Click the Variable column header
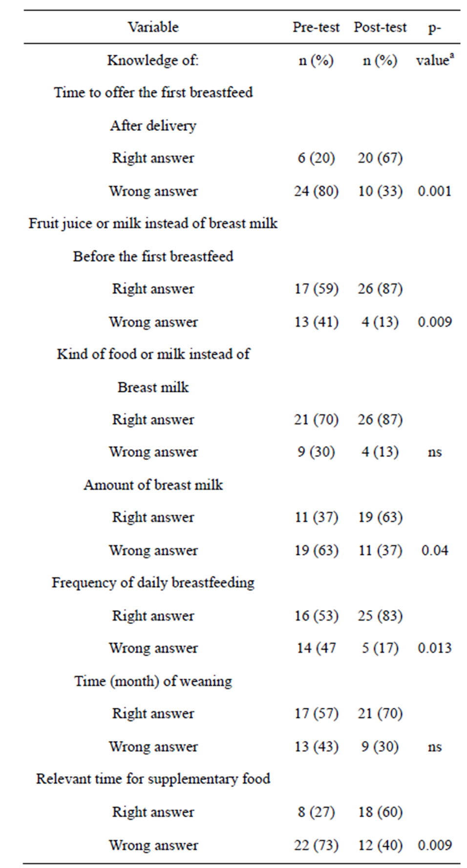 click(x=153, y=27)
